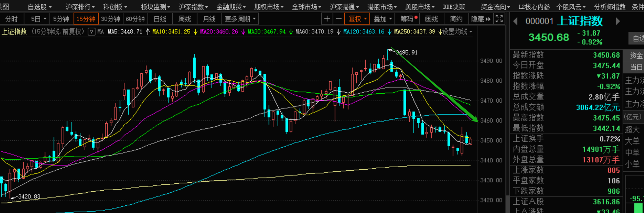Image resolution: width=644 pixels, height=213 pixels.
Task: Open the 自选股 menu
Action: point(40,7)
